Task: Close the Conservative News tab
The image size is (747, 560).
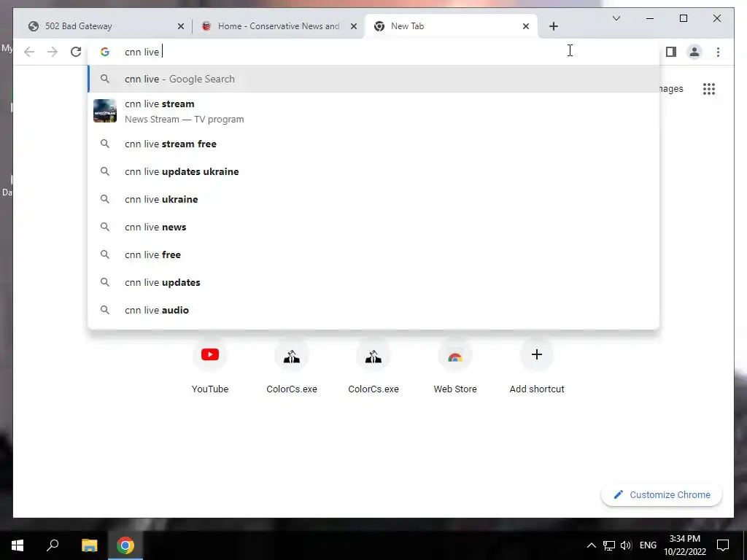Action: click(354, 26)
